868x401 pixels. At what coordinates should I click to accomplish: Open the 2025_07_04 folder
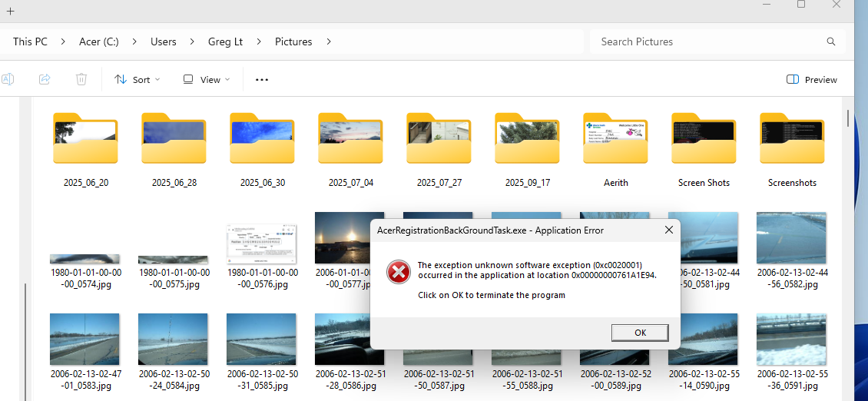coord(350,138)
